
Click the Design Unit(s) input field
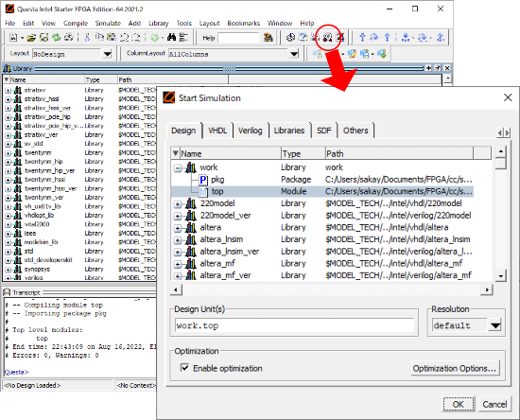pos(294,325)
